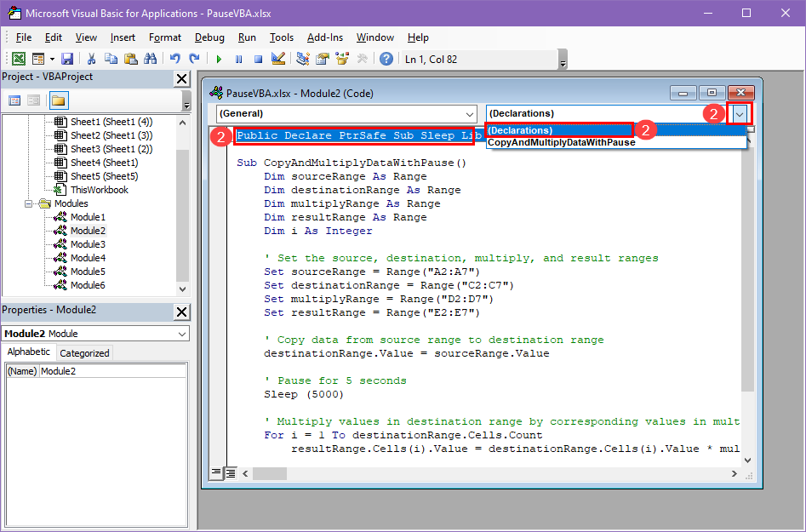Viewport: 806px width, 532px height.
Task: Switch to the Categorized properties tab
Action: (x=84, y=353)
